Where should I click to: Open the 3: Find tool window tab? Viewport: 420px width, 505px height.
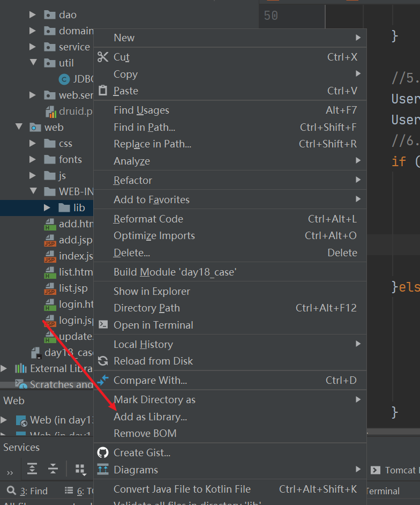[x=28, y=491]
